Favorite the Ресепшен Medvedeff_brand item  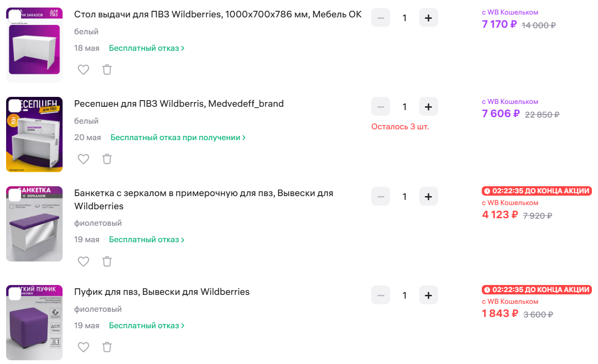83,159
